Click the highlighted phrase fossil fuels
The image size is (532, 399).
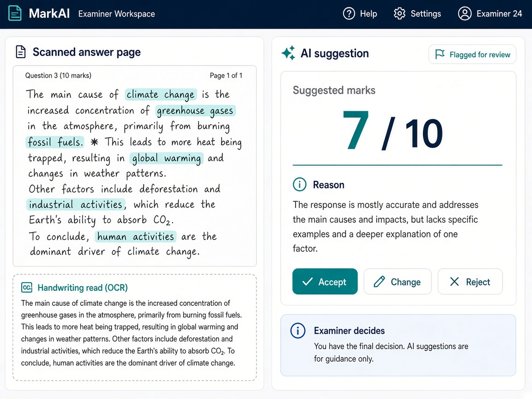coord(55,142)
